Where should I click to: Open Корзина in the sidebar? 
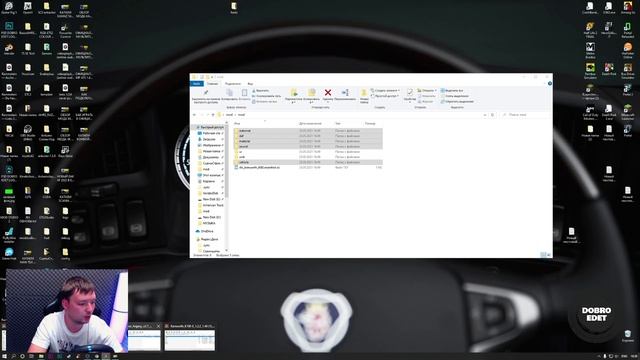[208, 181]
